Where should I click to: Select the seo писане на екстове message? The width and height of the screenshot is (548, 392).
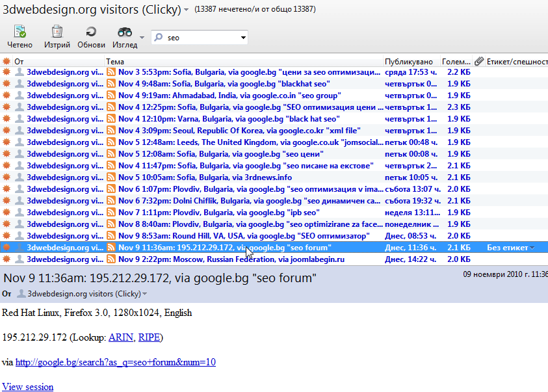274,166
